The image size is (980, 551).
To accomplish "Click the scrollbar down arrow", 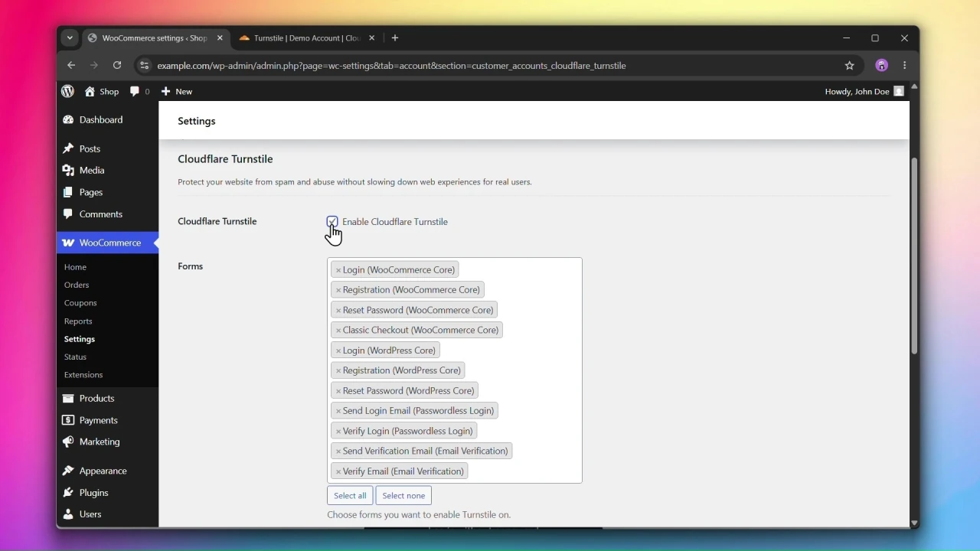I will pyautogui.click(x=914, y=523).
